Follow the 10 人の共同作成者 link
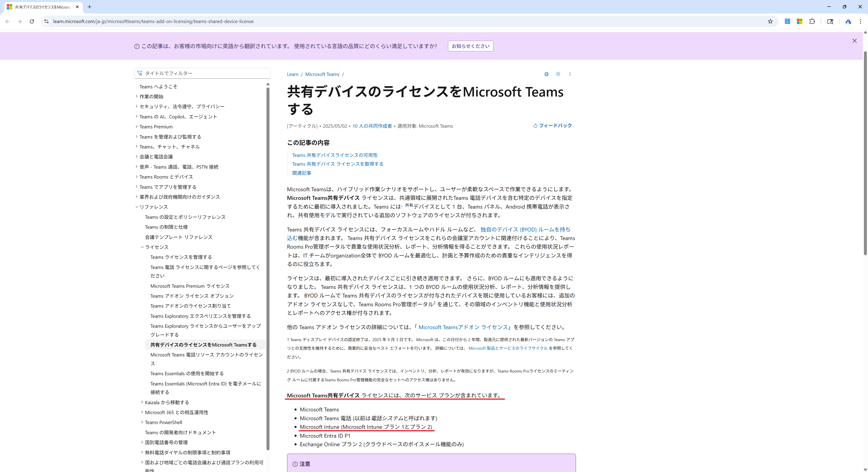This screenshot has height=472, width=868. point(372,126)
